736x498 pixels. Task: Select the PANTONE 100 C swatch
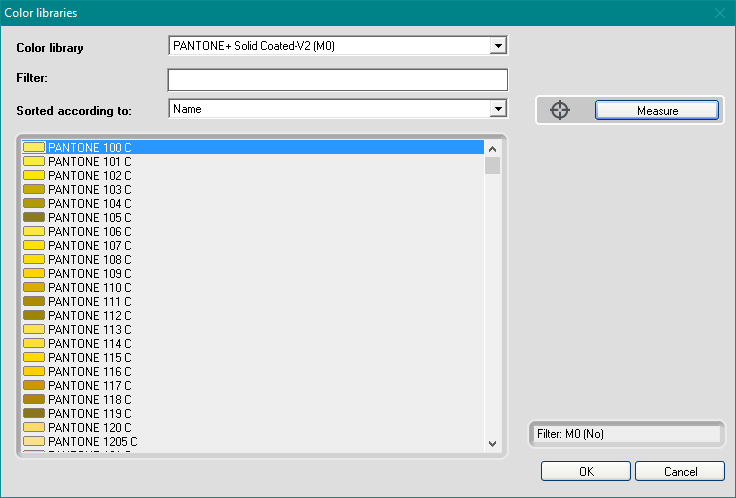pyautogui.click(x=34, y=147)
